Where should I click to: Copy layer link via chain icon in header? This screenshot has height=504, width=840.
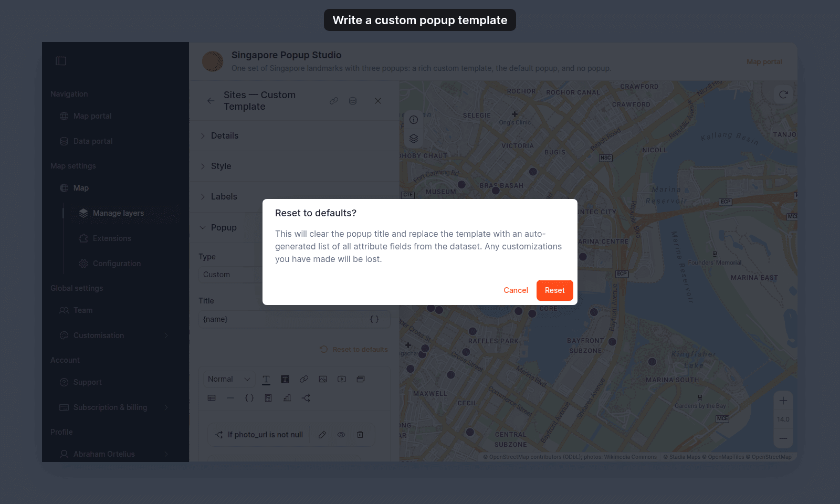tap(334, 101)
